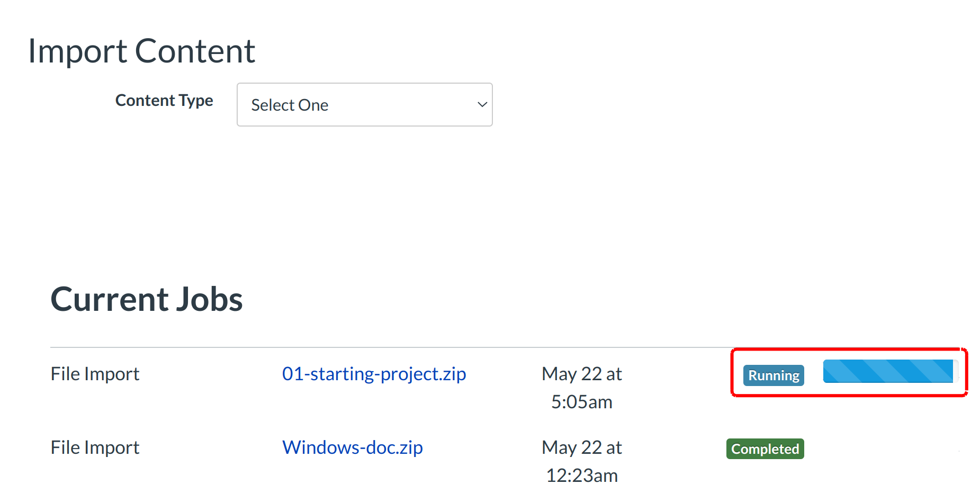Click the divider line under Current Jobs
Screen dimensions: 980x493
371,347
